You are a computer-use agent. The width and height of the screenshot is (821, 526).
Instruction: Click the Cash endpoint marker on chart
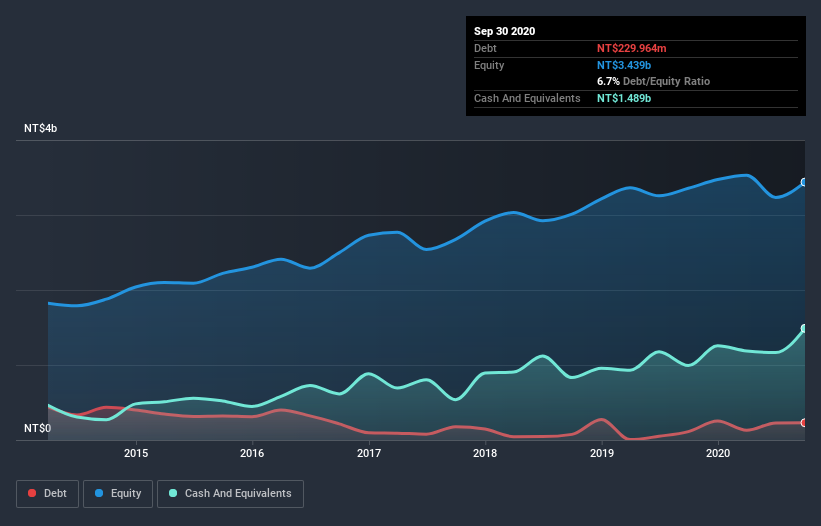tap(804, 329)
